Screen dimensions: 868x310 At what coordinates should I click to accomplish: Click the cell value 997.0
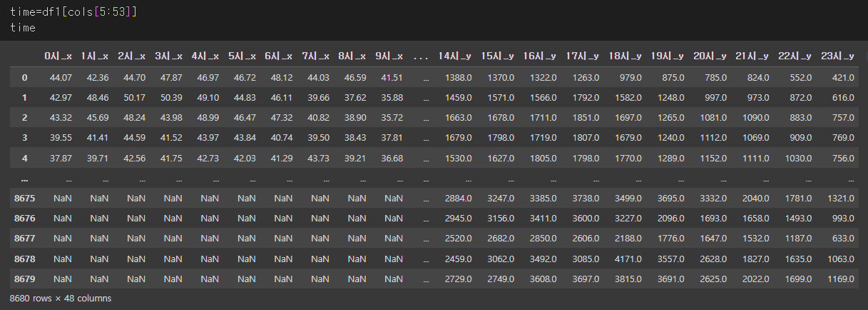[x=715, y=97]
